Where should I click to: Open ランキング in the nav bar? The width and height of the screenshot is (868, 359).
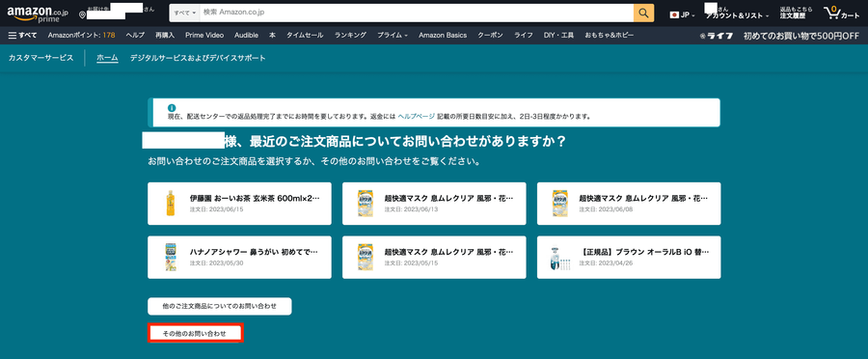point(350,35)
